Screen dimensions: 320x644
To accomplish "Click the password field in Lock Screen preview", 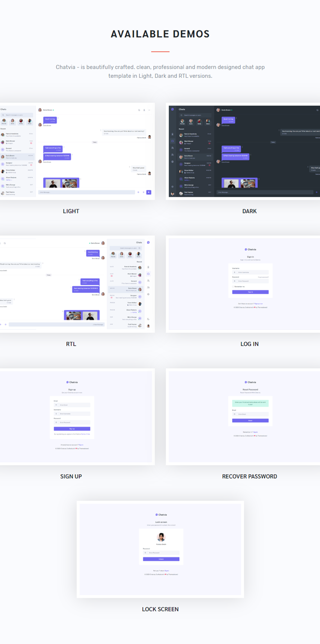I will 161,553.
